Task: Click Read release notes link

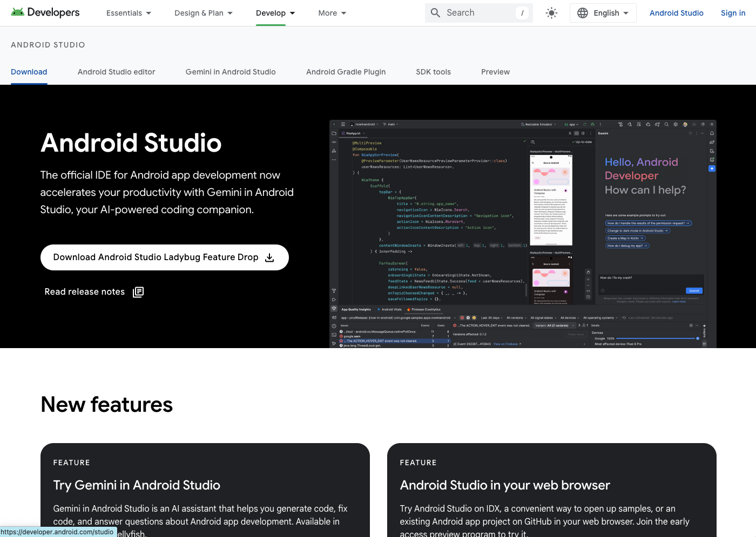Action: click(85, 292)
